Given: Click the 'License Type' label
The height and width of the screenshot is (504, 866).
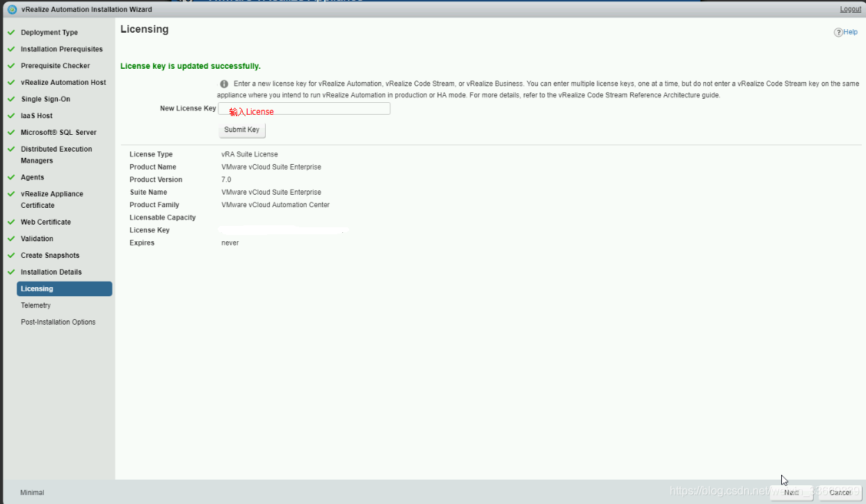Looking at the screenshot, I should 151,154.
